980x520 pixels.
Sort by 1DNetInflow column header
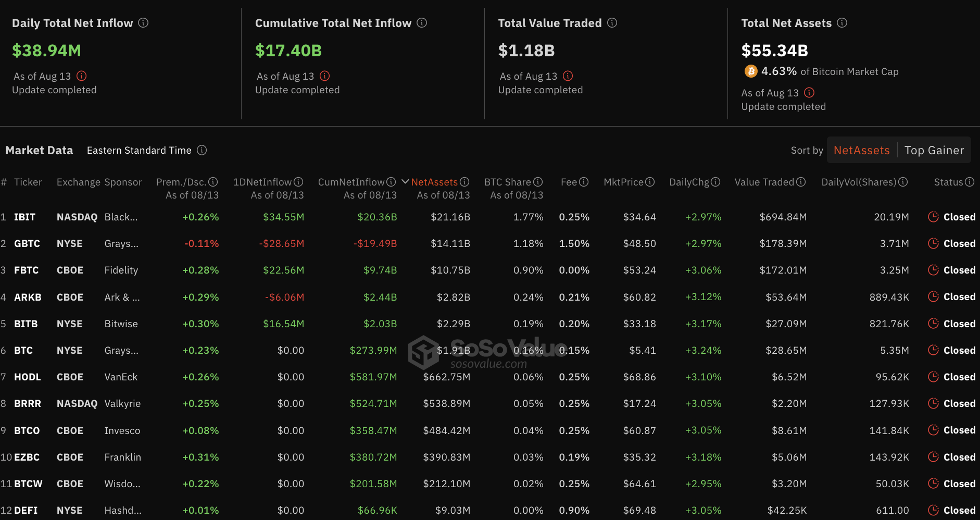pyautogui.click(x=262, y=182)
